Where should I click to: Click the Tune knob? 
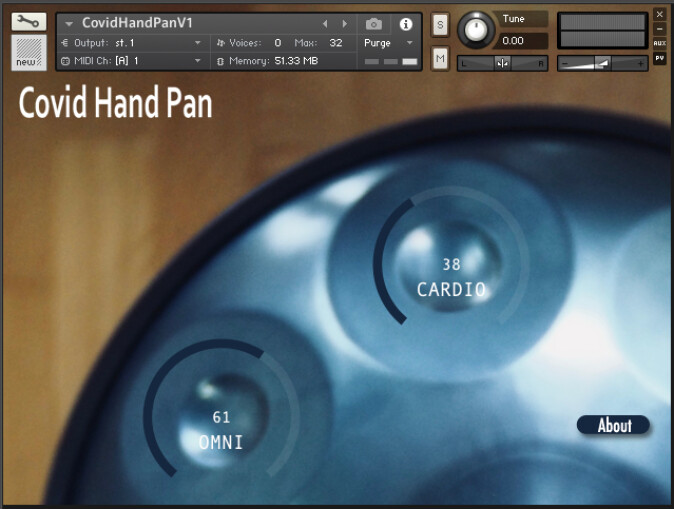pos(475,30)
